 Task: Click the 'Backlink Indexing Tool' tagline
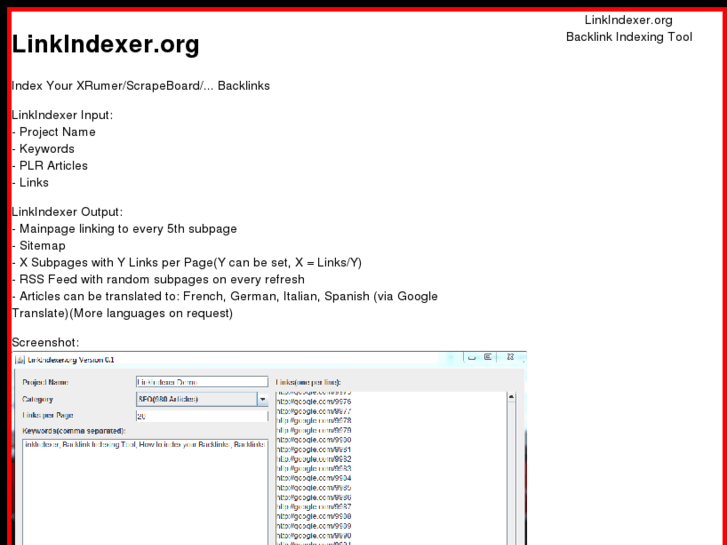click(x=629, y=37)
